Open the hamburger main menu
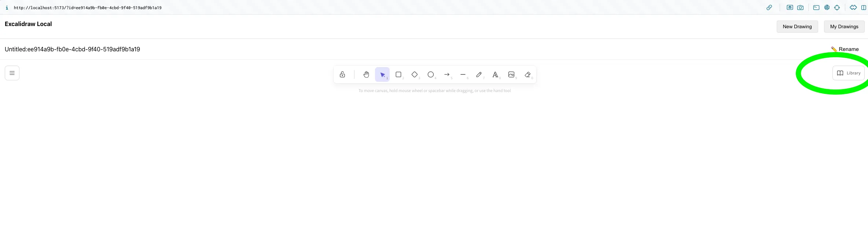 (12, 73)
